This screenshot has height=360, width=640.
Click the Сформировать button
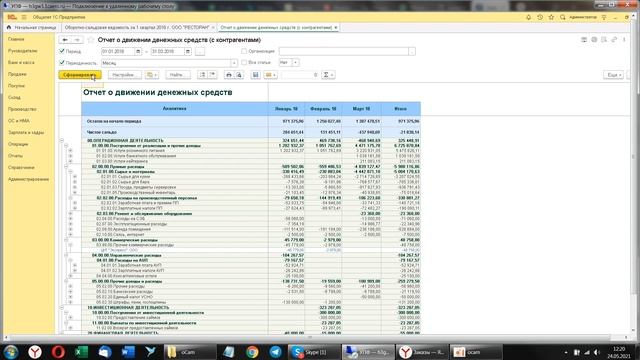click(80, 75)
